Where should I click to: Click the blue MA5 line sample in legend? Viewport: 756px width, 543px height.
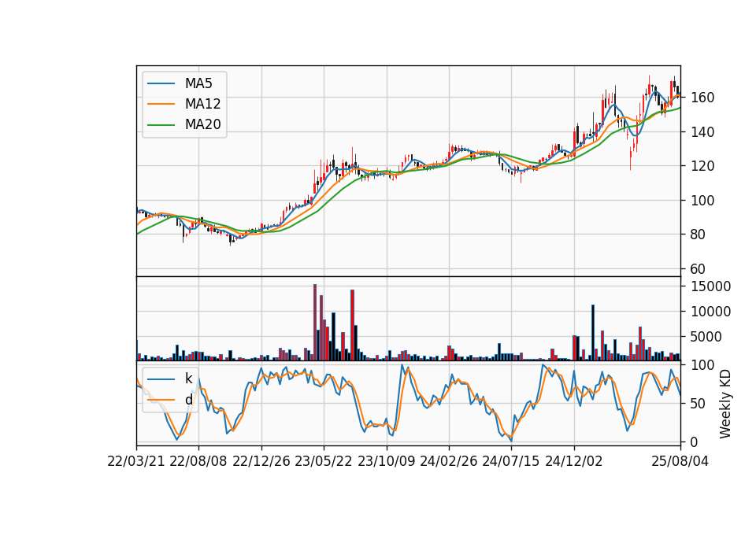pos(161,83)
